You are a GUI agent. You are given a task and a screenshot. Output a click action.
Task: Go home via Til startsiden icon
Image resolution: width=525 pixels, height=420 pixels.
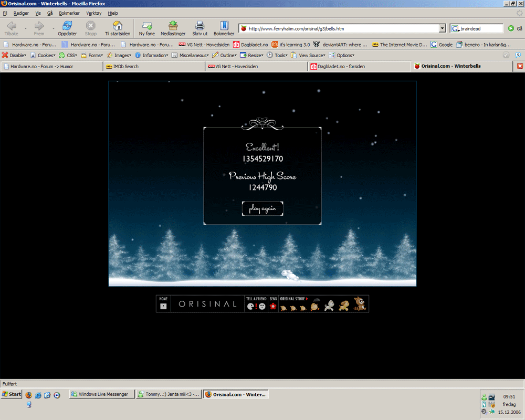(118, 25)
